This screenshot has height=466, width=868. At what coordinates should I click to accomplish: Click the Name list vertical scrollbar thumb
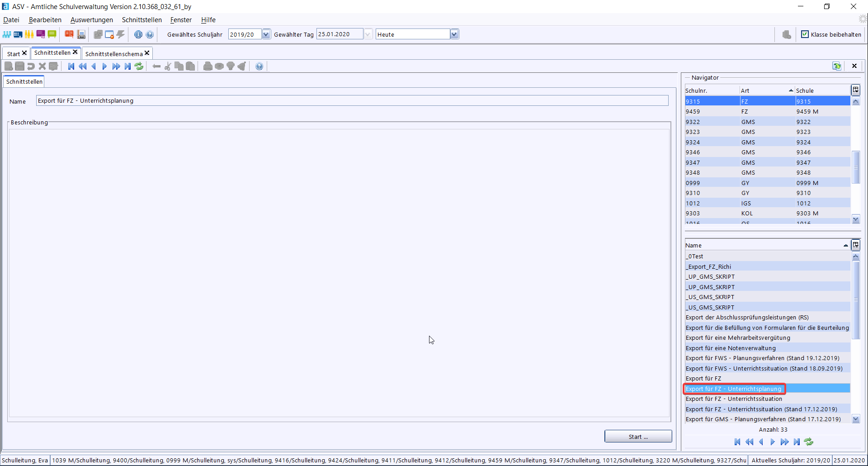pyautogui.click(x=856, y=300)
